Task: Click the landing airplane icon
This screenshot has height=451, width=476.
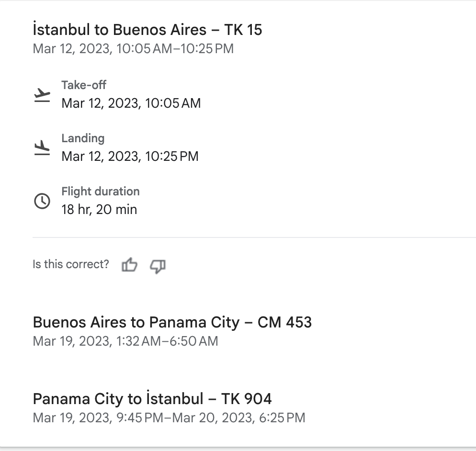Action: click(x=42, y=148)
